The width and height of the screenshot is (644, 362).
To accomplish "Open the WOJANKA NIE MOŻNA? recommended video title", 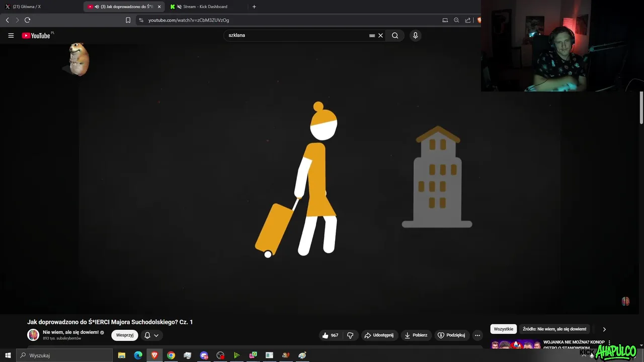I will [x=574, y=344].
